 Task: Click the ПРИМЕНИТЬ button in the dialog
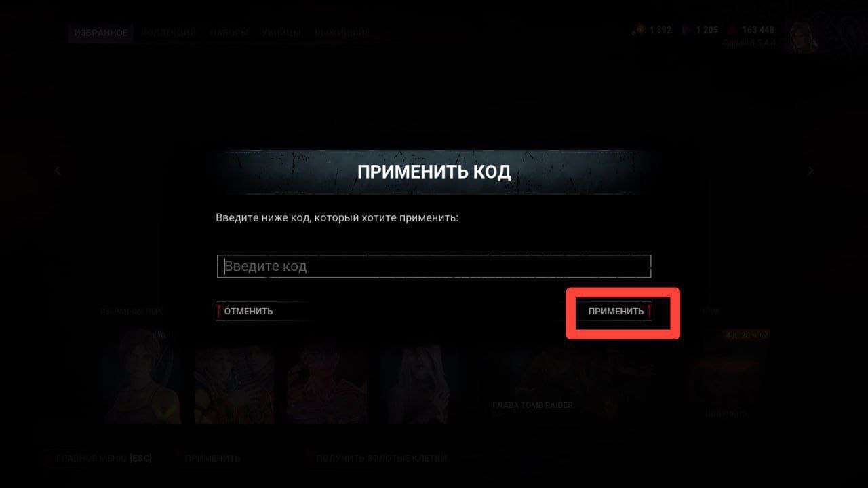[616, 311]
